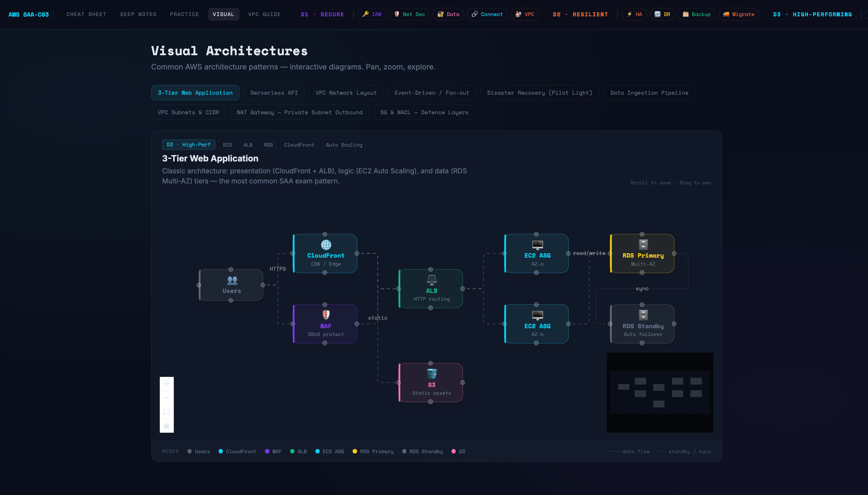The height and width of the screenshot is (495, 868).
Task: Click the S3 node top connector handle
Action: click(430, 363)
